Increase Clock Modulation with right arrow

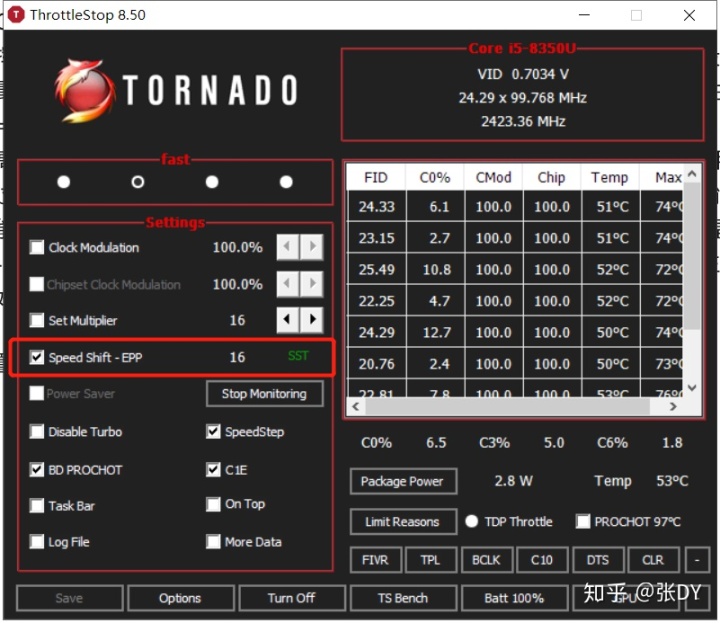(312, 247)
